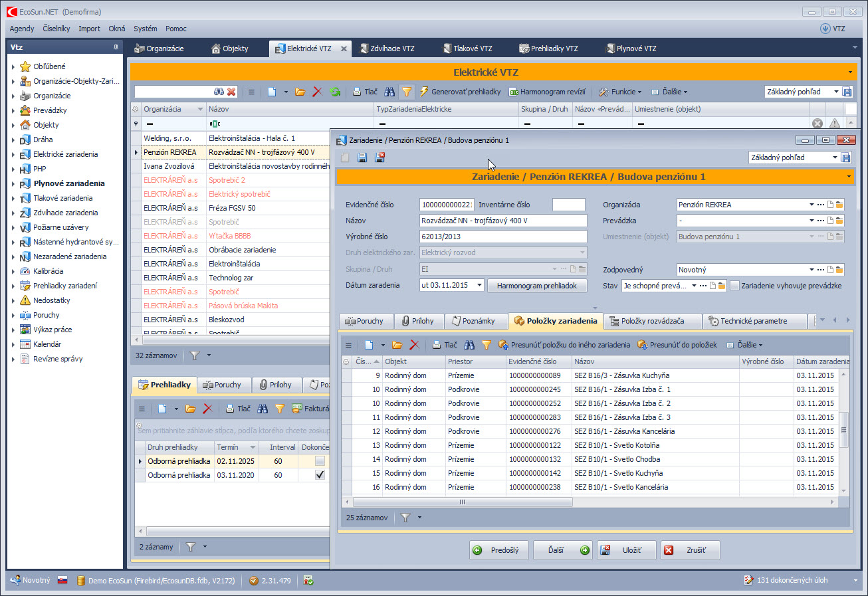Open the Číselníky menu
Screen dimensions: 868x596
[x=56, y=29]
